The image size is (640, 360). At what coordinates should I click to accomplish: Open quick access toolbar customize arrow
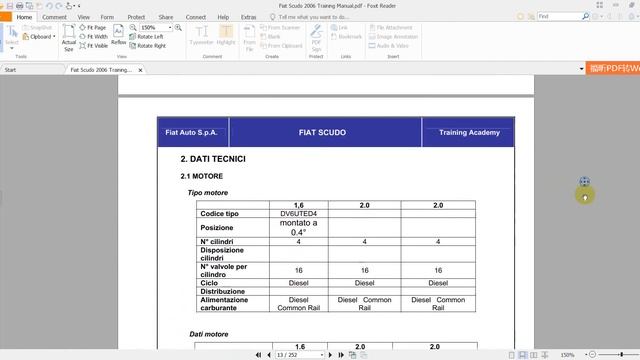(79, 6)
